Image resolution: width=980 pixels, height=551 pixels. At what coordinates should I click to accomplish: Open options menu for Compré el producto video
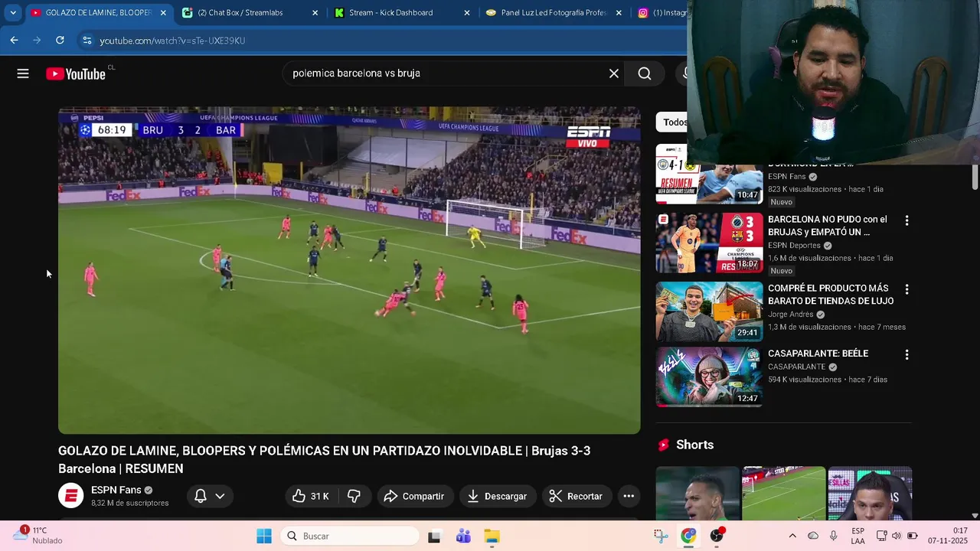tap(906, 289)
